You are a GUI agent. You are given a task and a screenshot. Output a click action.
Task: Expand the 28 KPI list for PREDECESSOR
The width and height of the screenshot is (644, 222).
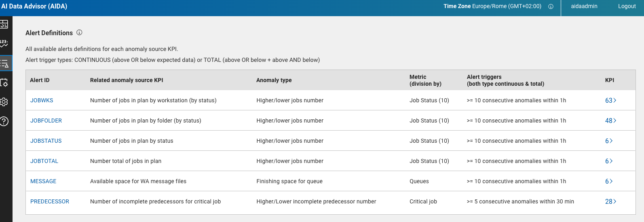(x=610, y=201)
